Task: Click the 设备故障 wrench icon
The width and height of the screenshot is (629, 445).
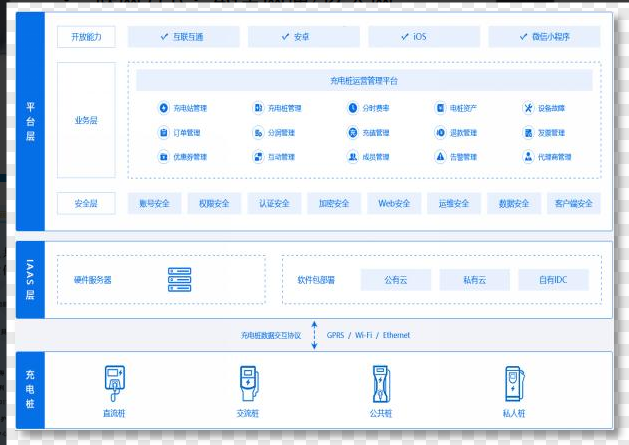Action: [x=528, y=108]
